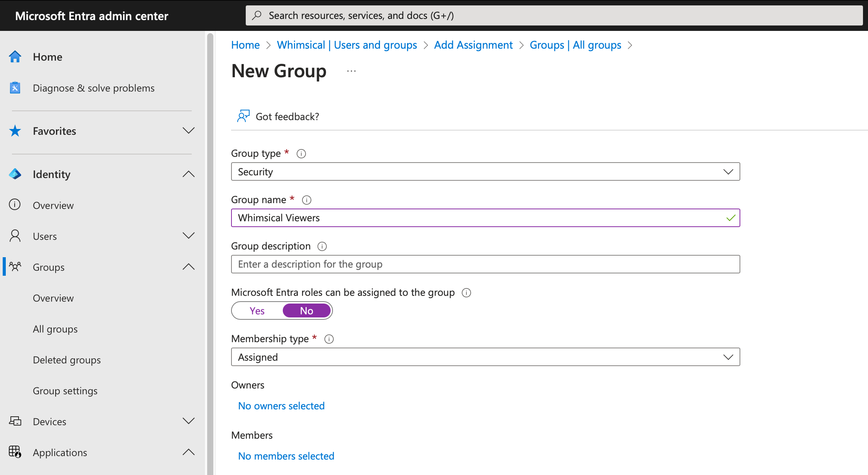Open the Membership type Assigned dropdown

pyautogui.click(x=485, y=357)
